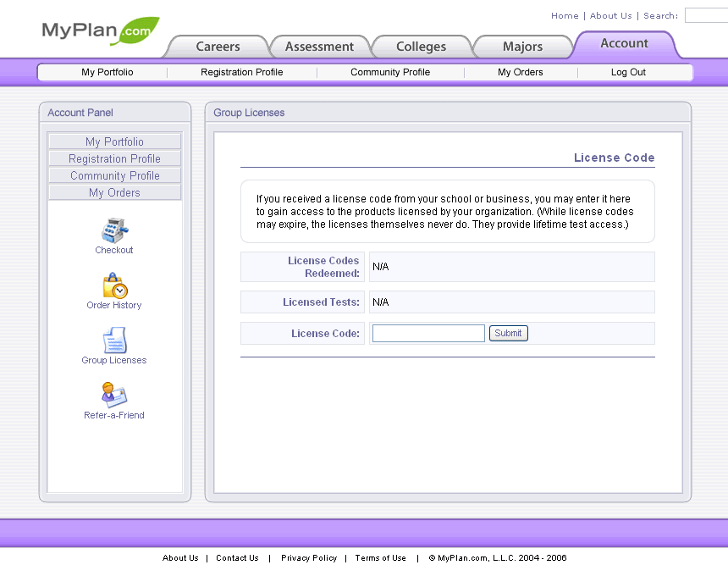Image resolution: width=728 pixels, height=576 pixels.
Task: Click About Us in the footer
Action: point(180,558)
